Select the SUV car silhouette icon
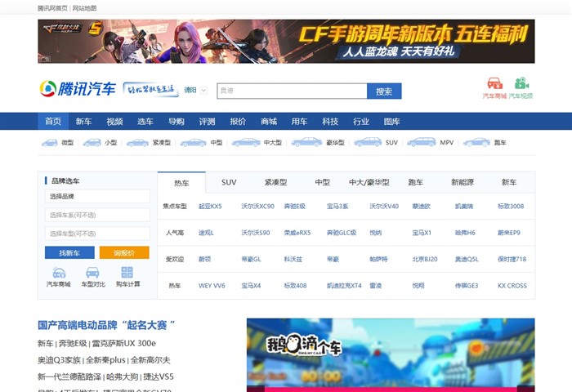The image size is (572, 392). point(368,142)
